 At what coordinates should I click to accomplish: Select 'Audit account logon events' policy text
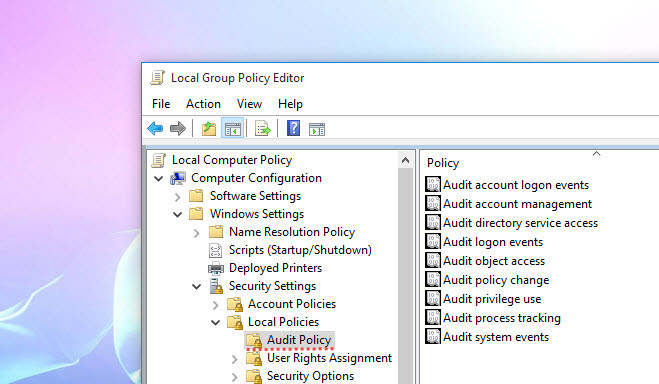coord(516,185)
